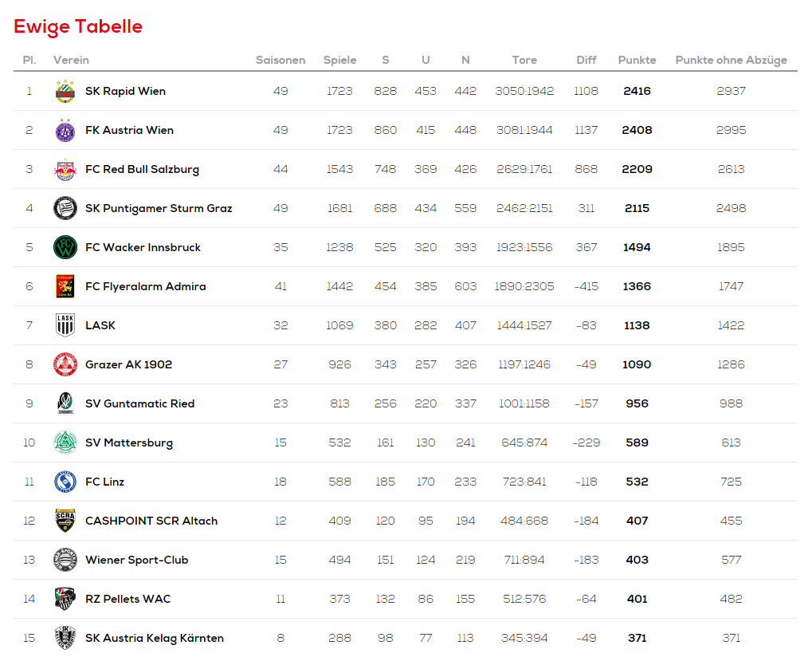The width and height of the screenshot is (812, 657).
Task: Select the Grazer AK 1902 name
Action: (x=129, y=364)
